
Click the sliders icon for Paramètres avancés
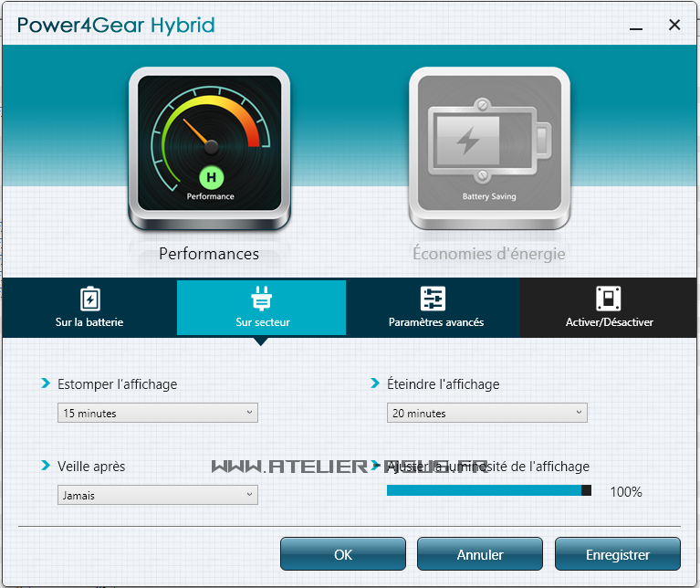point(433,299)
